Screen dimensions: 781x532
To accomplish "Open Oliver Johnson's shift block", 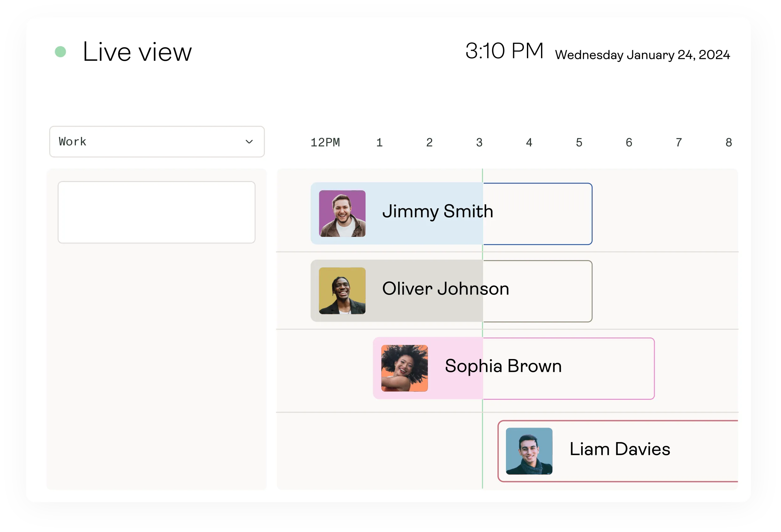I will (x=451, y=291).
